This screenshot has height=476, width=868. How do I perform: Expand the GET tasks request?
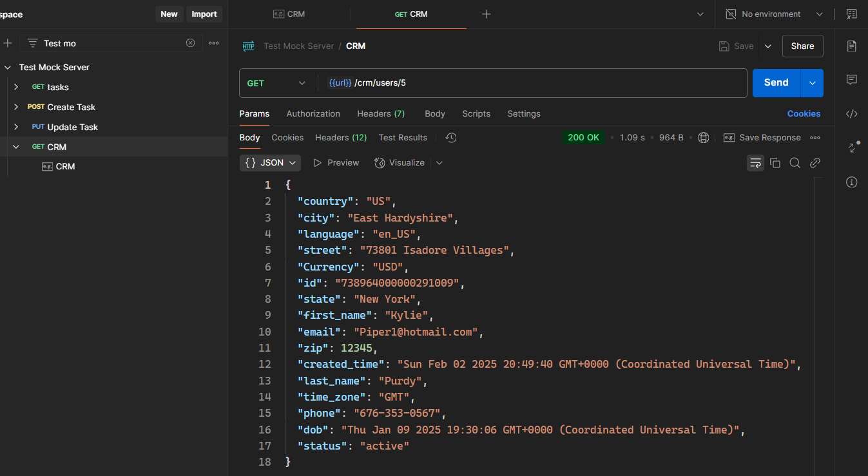coord(16,87)
